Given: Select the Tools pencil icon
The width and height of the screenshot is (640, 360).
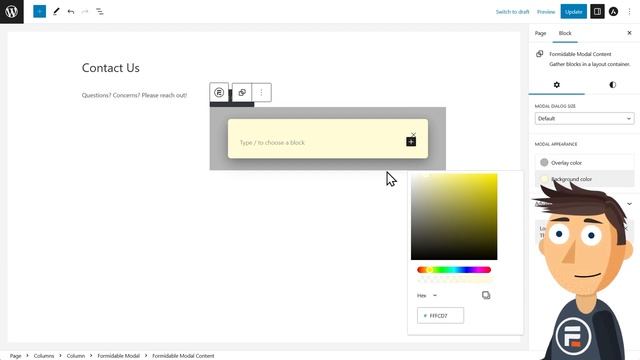Looking at the screenshot, I should tap(56, 11).
